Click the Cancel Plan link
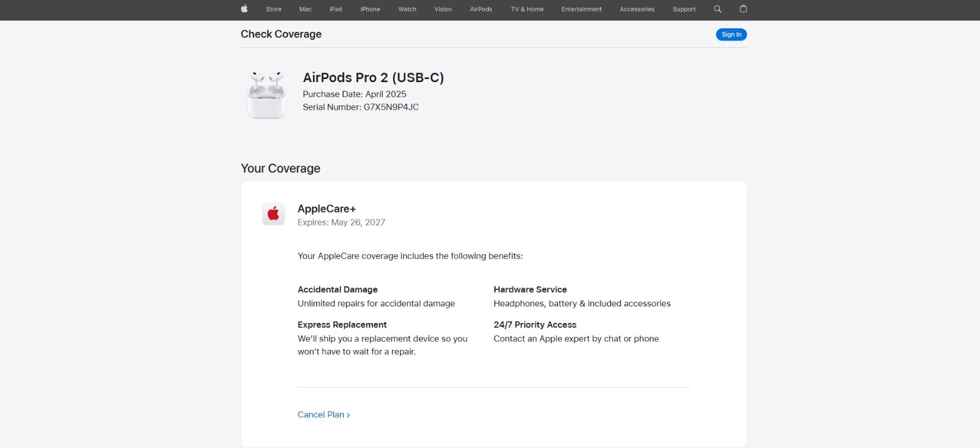The height and width of the screenshot is (448, 980). [323, 415]
